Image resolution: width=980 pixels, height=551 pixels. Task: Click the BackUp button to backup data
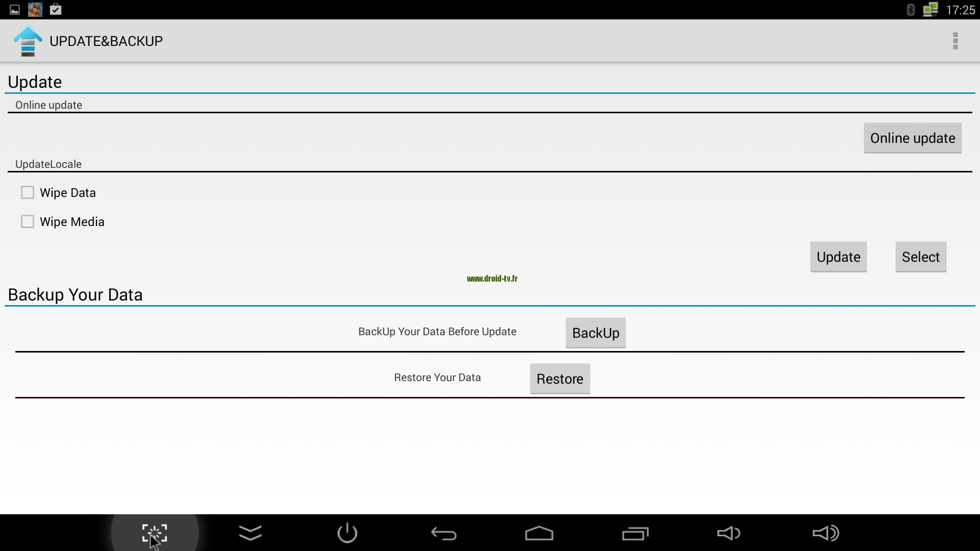coord(596,333)
